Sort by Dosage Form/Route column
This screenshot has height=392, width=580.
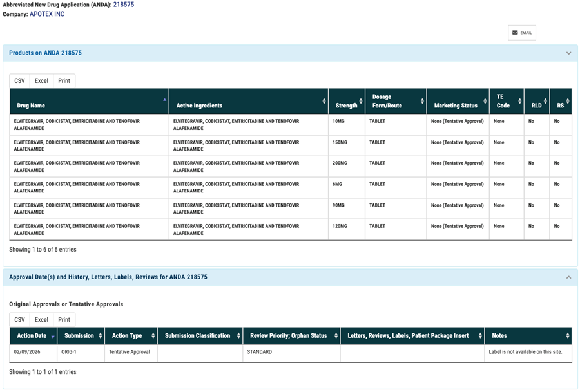[x=395, y=102]
